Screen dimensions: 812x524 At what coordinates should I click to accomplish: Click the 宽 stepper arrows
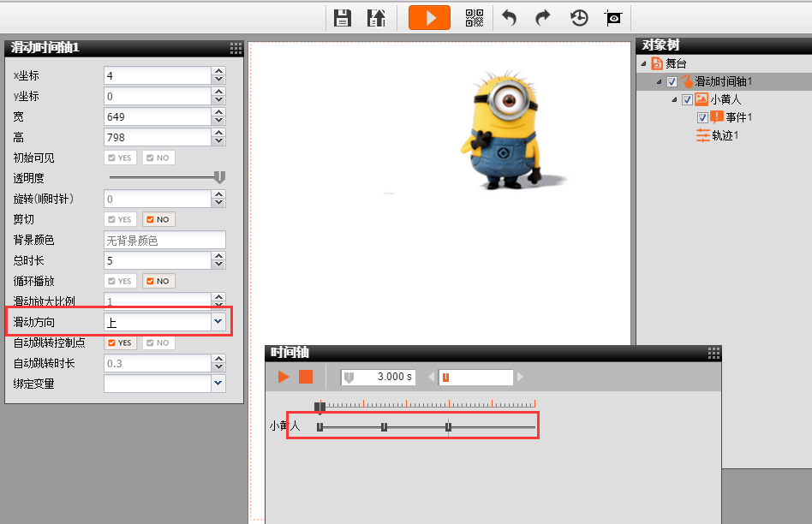219,117
